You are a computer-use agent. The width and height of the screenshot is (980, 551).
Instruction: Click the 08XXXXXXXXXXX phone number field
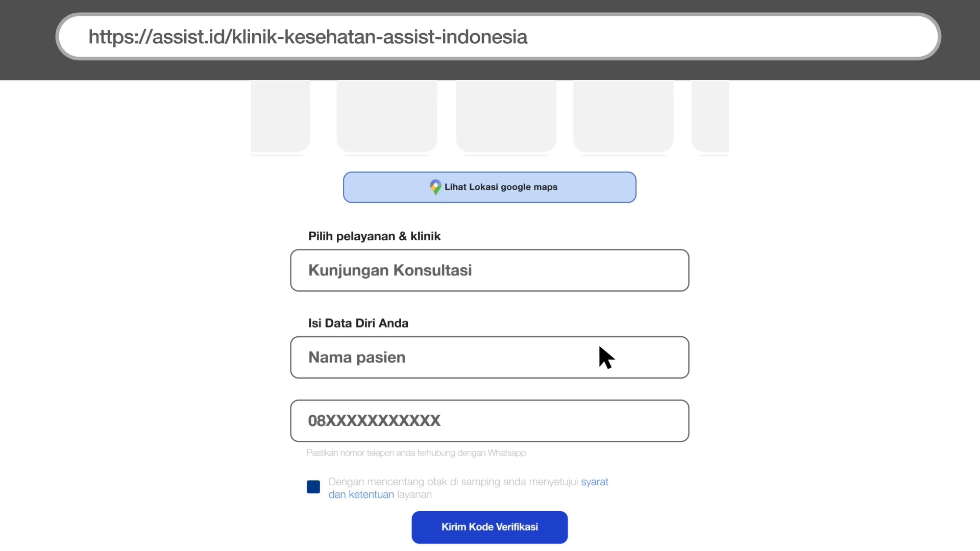489,421
